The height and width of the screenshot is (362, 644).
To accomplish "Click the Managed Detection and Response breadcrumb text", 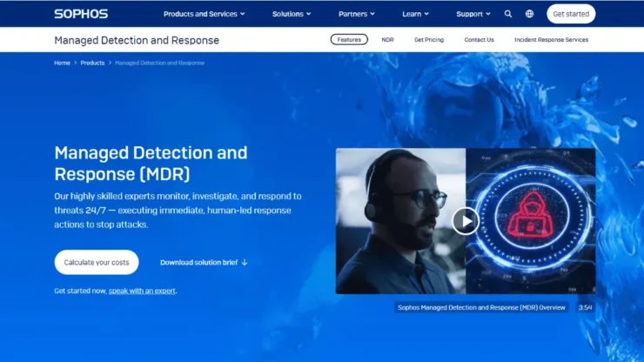I will tap(159, 63).
